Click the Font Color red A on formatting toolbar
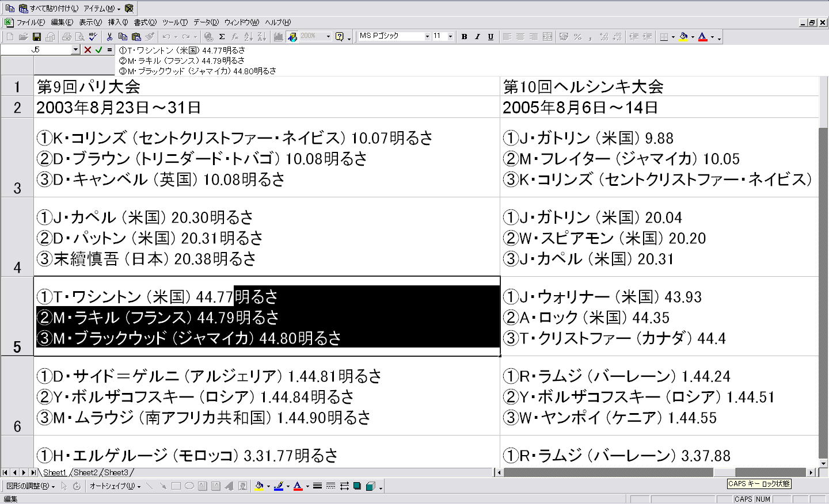The image size is (829, 504). (x=703, y=37)
